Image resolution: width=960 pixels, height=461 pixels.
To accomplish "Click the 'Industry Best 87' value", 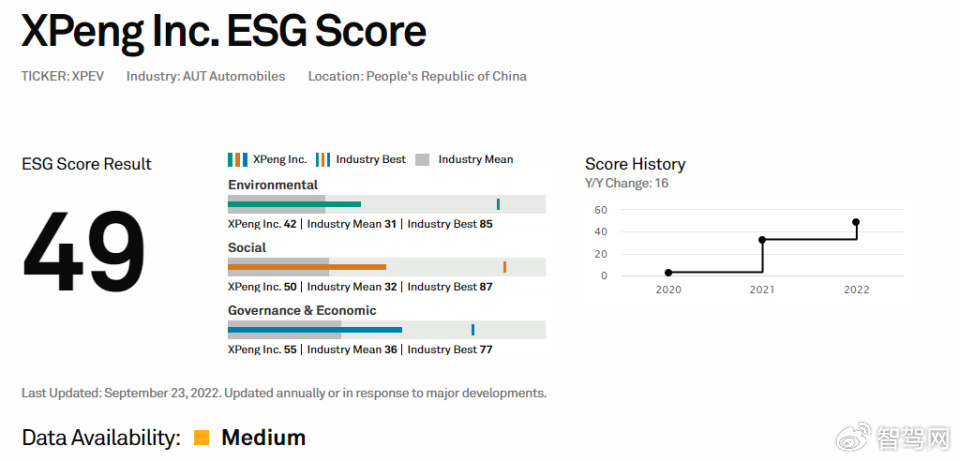I will coord(450,287).
